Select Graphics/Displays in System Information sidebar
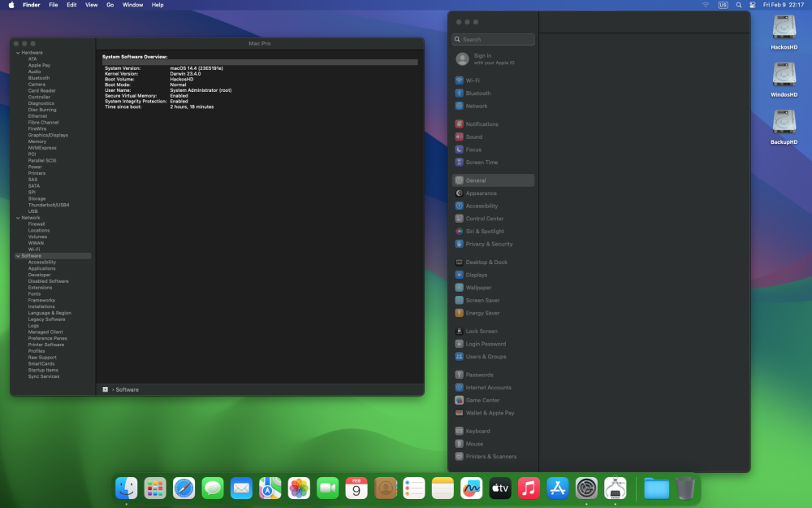Viewport: 812px width, 508px height. click(48, 135)
